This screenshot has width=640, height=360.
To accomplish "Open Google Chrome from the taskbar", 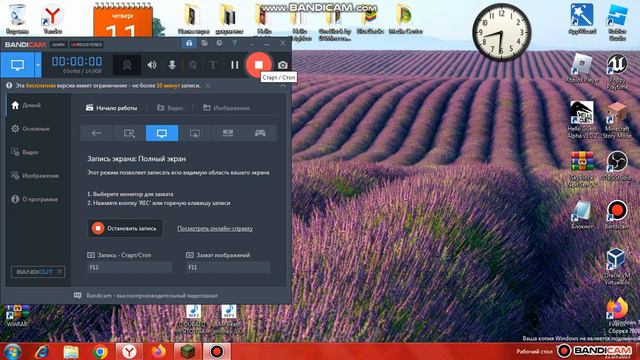I will pyautogui.click(x=100, y=351).
